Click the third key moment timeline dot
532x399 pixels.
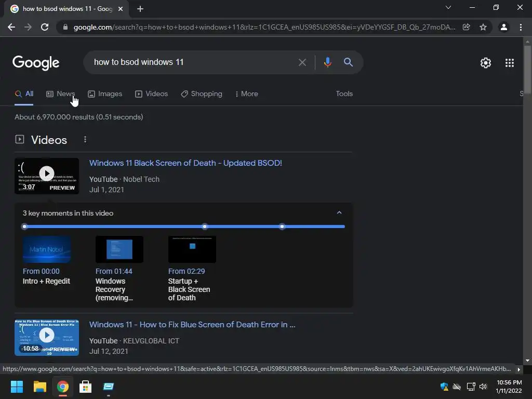coord(282,227)
